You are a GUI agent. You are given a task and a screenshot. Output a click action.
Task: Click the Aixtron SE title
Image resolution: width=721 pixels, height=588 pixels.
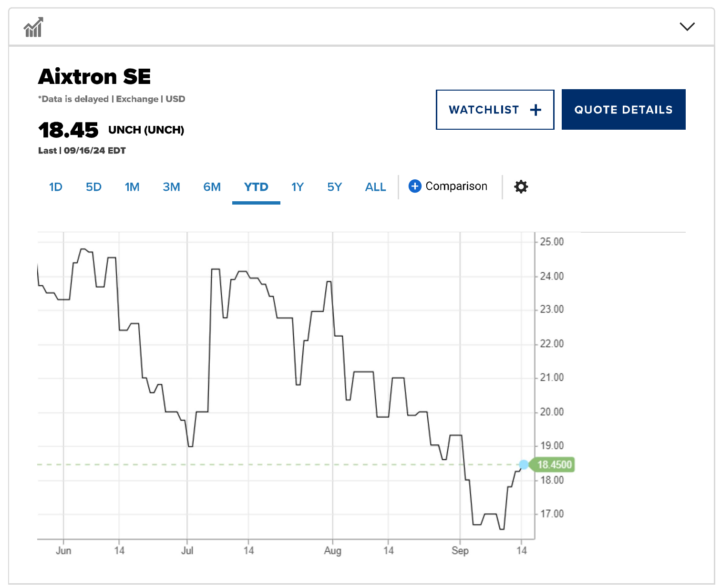click(94, 76)
